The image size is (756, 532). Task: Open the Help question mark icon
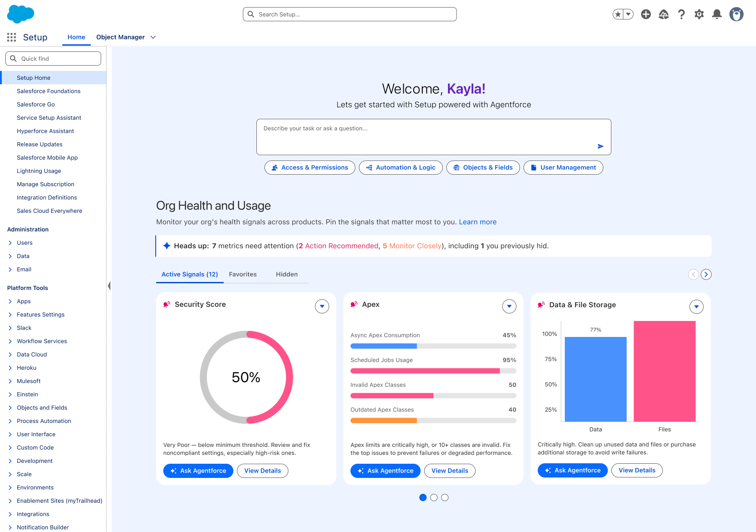click(681, 14)
